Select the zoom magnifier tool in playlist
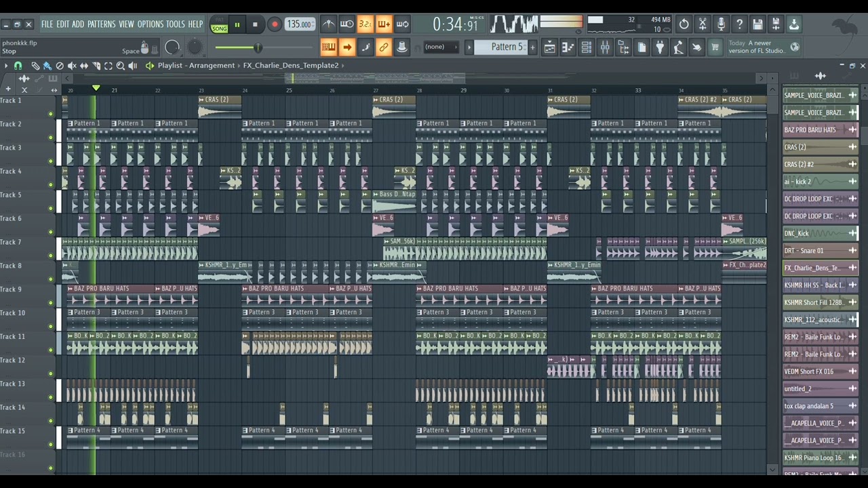 coord(121,66)
